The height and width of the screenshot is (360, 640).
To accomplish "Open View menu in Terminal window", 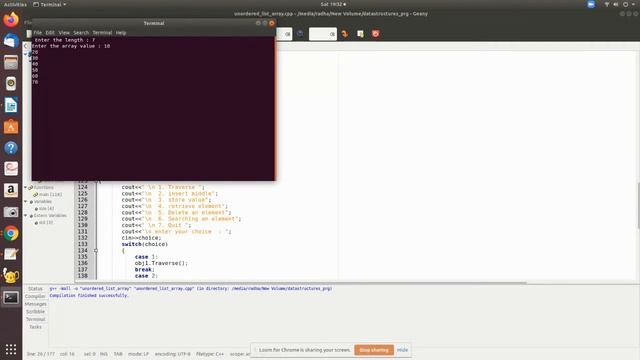I will 64,33.
